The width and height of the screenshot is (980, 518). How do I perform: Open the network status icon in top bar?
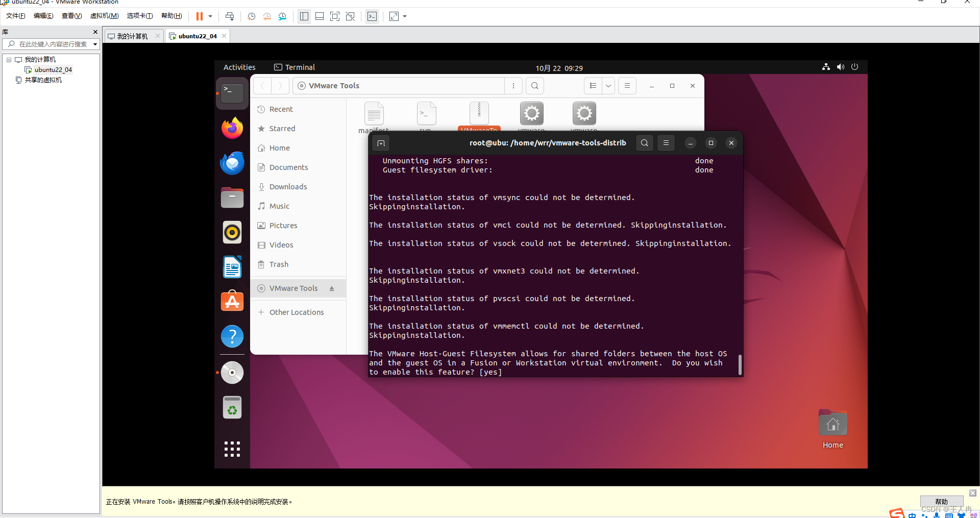[x=826, y=67]
